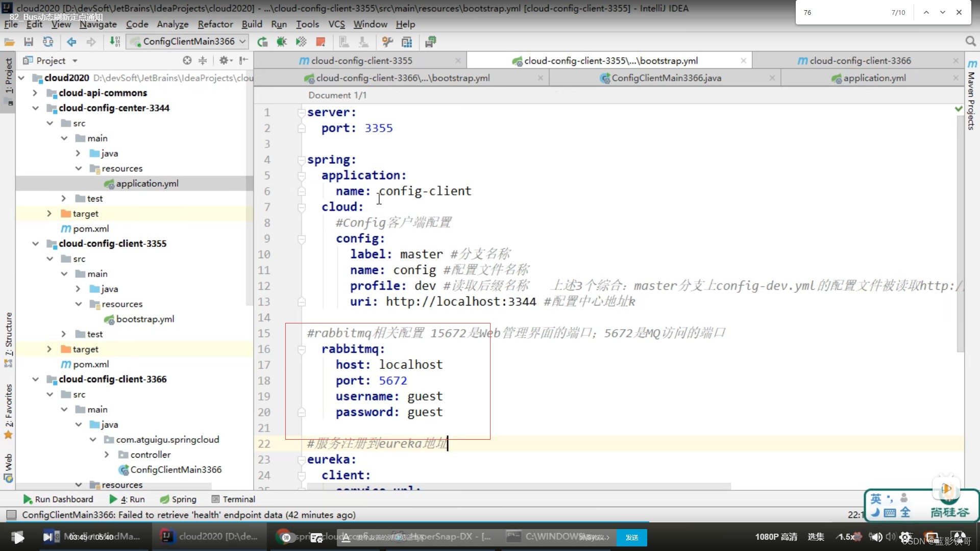980x551 pixels.
Task: Fold the spring block at line 4
Action: pyautogui.click(x=302, y=160)
